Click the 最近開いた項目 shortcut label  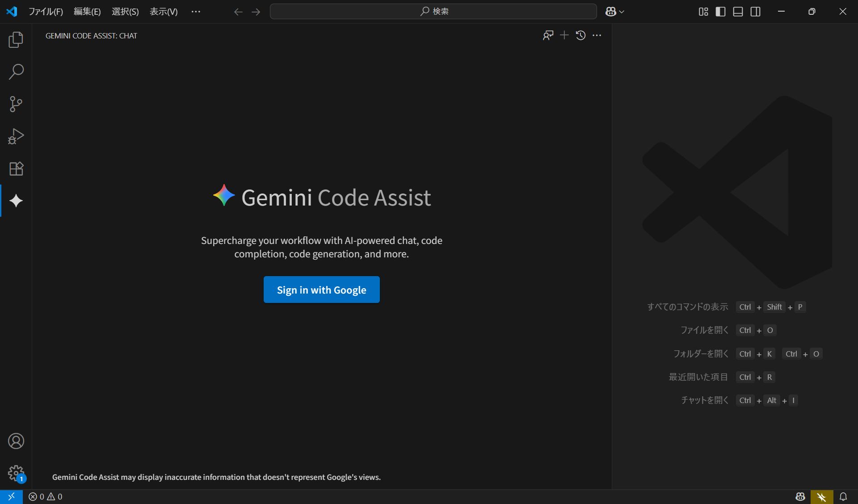coord(698,377)
